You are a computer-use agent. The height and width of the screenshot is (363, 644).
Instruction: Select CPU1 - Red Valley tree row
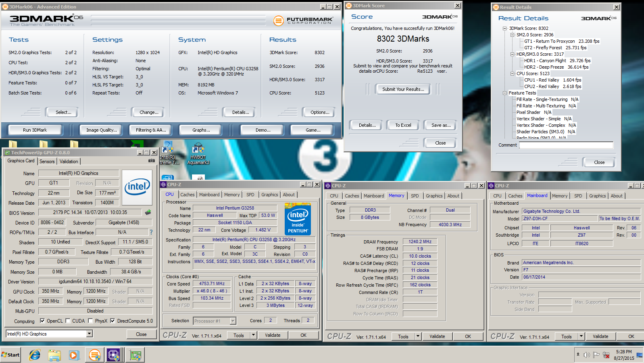click(x=553, y=80)
